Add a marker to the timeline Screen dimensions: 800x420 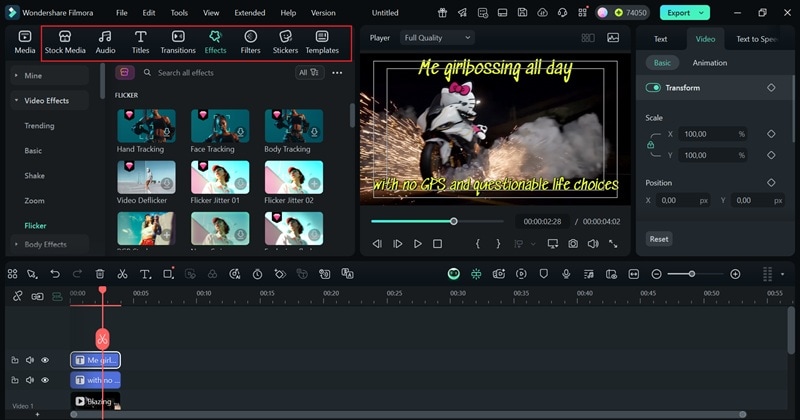pyautogui.click(x=543, y=274)
